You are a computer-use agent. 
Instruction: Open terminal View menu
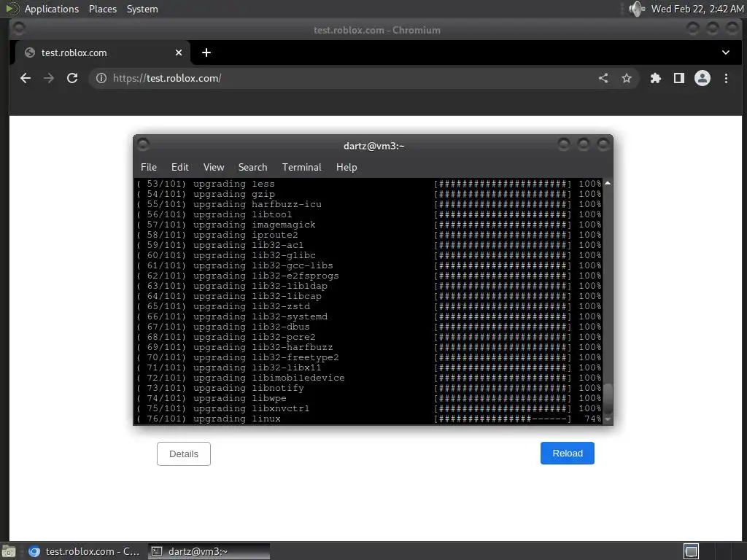coord(214,167)
